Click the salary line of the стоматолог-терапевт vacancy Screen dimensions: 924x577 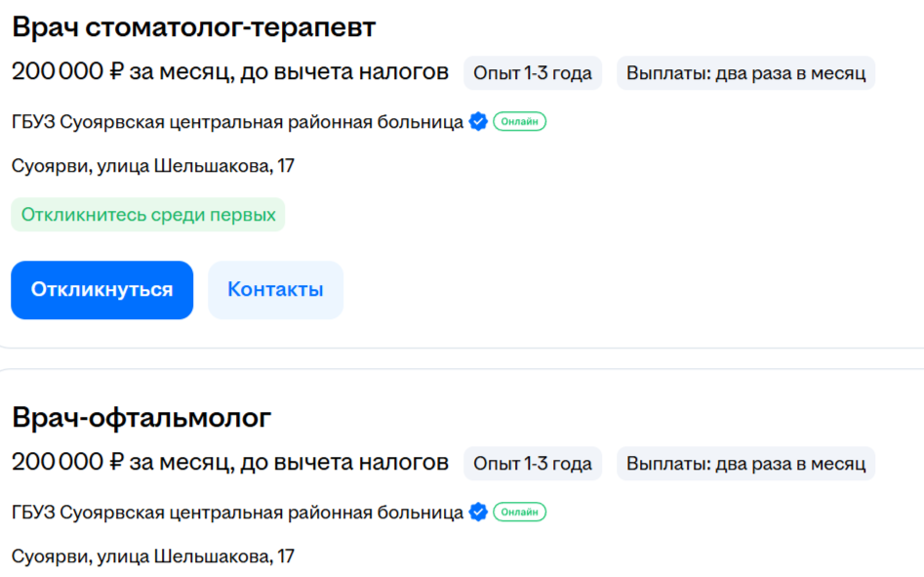[230, 72]
